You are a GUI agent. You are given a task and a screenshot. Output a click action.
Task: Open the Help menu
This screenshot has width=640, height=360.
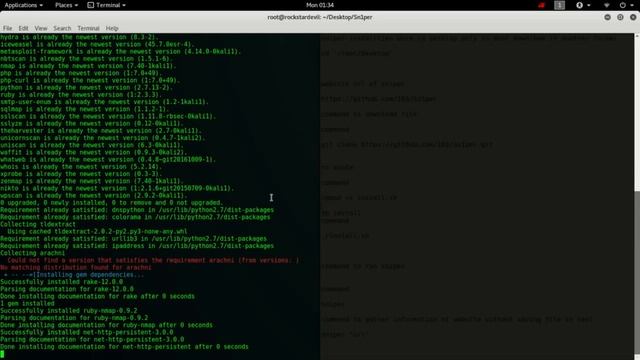click(112, 28)
